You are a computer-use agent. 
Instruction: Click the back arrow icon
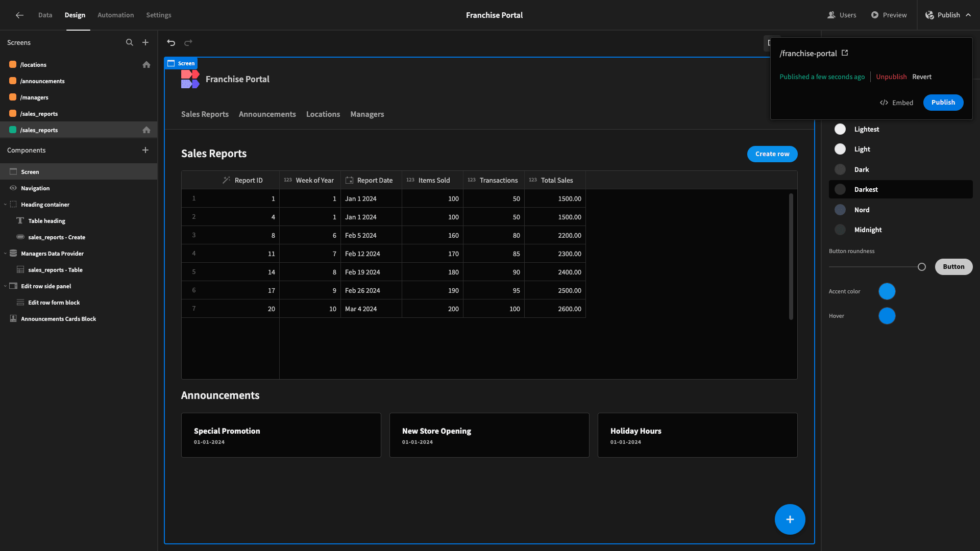(x=19, y=15)
